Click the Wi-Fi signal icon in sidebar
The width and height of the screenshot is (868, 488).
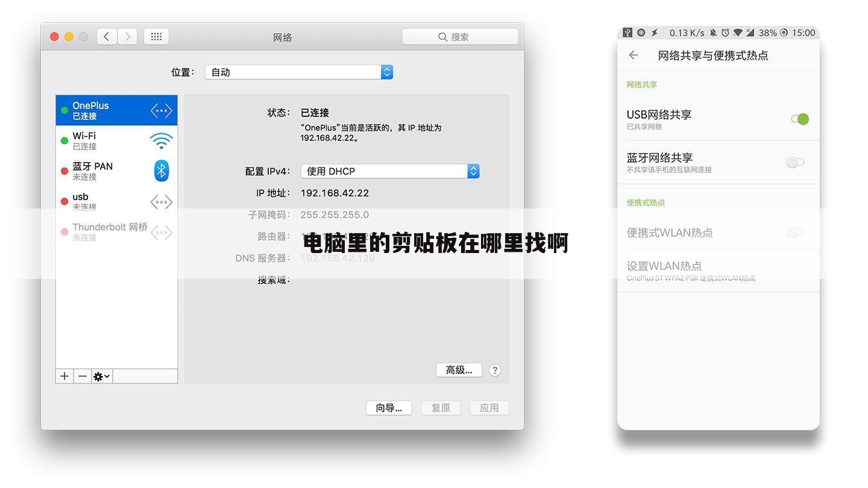[161, 140]
